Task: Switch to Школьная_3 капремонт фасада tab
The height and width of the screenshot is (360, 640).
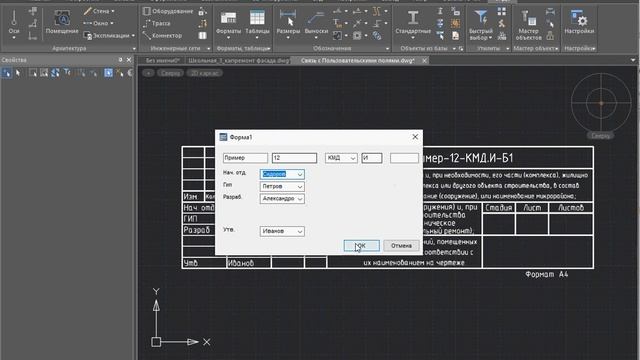Action: (238, 60)
